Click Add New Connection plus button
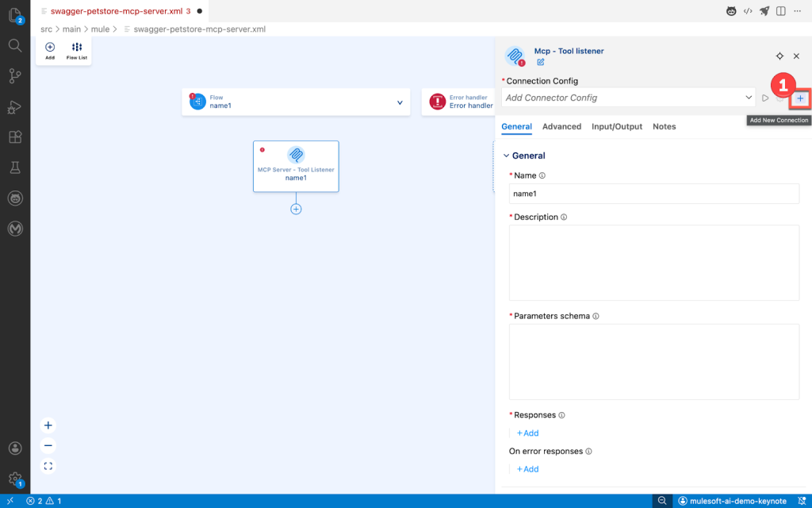 (800, 98)
